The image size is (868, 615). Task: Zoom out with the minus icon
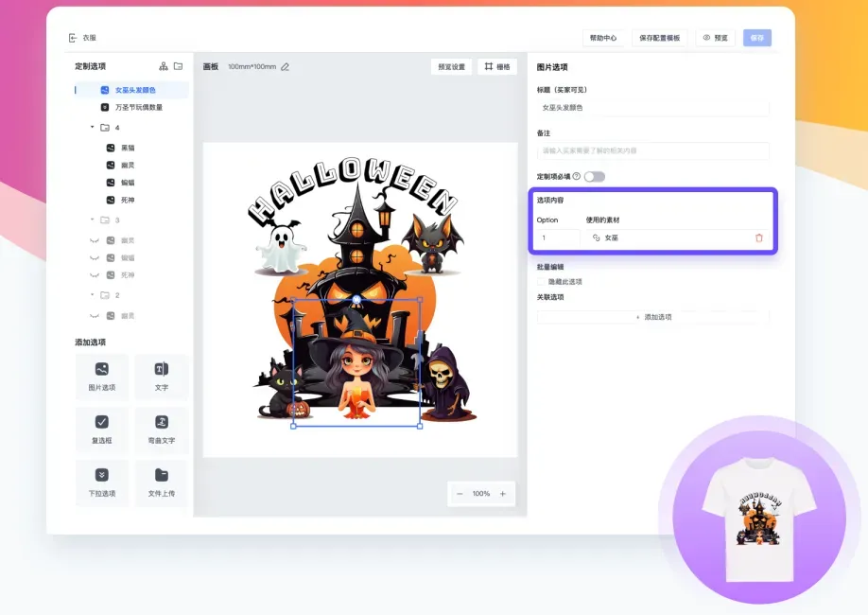pos(460,494)
